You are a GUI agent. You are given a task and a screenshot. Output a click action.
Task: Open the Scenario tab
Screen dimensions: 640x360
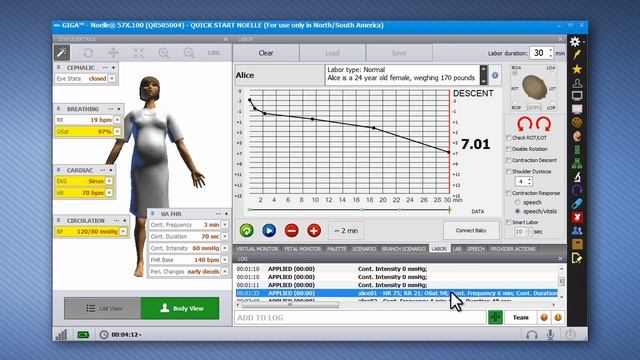coord(364,249)
